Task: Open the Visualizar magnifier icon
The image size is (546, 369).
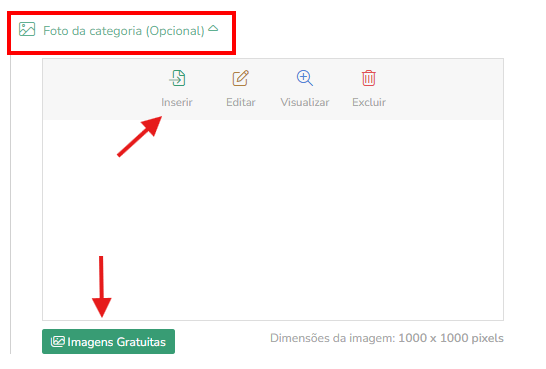Action: point(305,78)
